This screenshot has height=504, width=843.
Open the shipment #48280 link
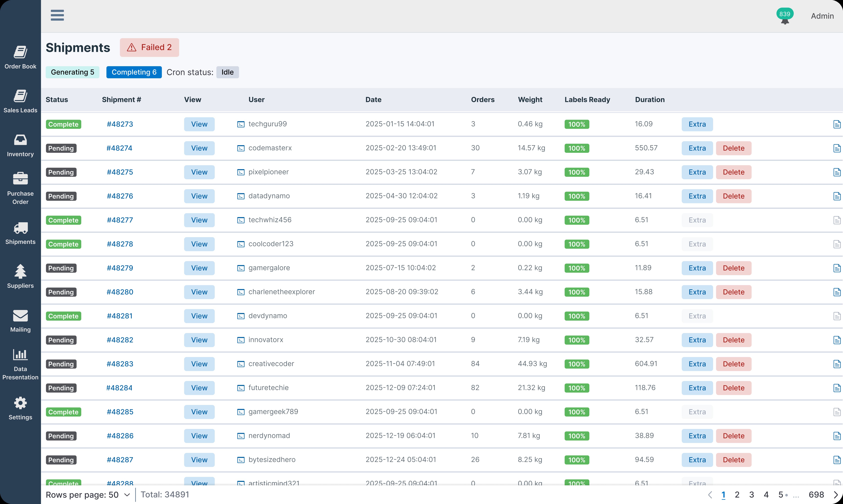pyautogui.click(x=120, y=292)
